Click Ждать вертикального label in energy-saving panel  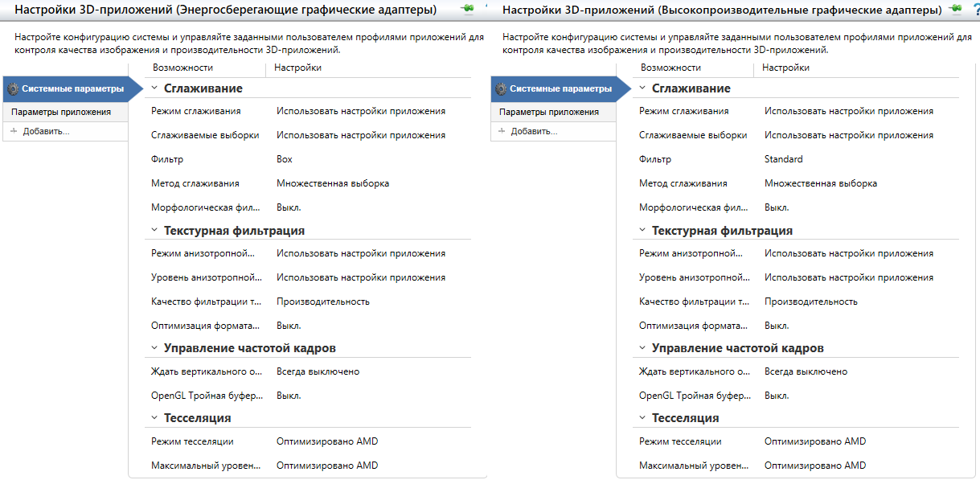[x=207, y=371]
